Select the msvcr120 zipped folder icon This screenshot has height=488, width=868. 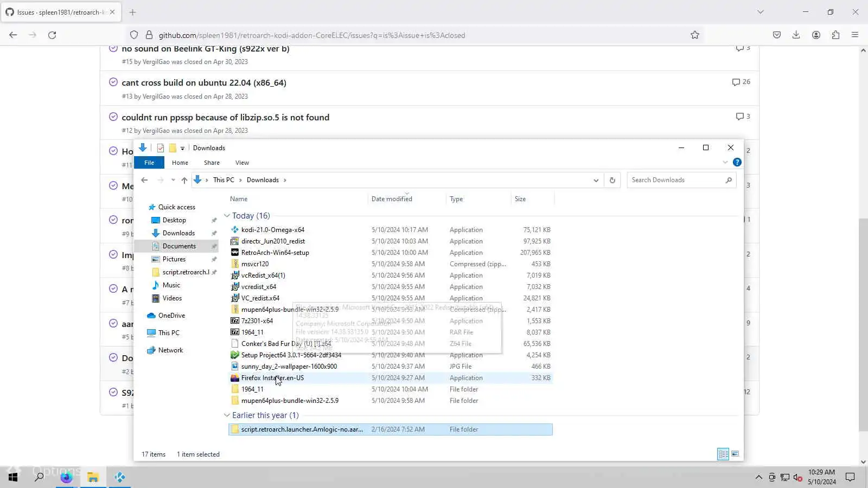click(235, 264)
